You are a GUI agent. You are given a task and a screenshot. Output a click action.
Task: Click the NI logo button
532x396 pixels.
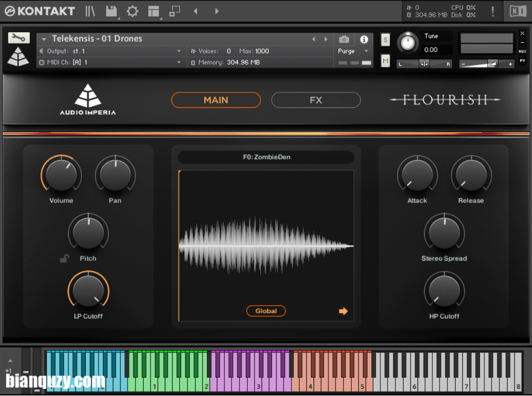[x=518, y=11]
